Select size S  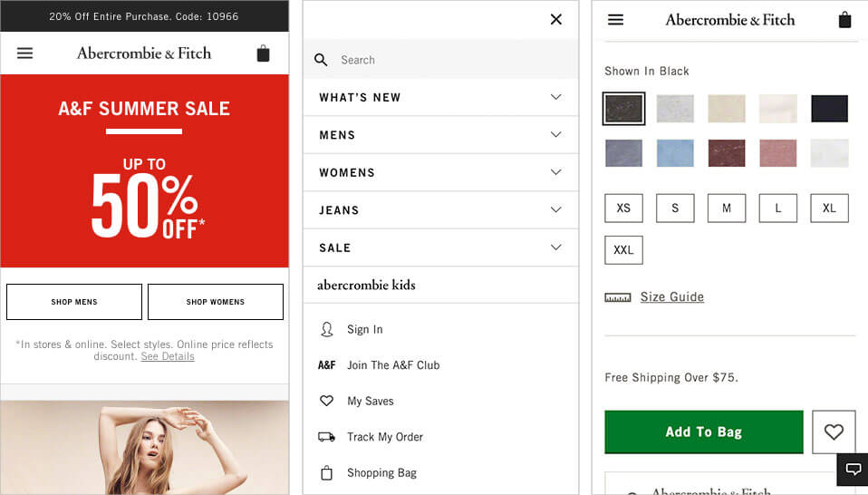pyautogui.click(x=675, y=209)
